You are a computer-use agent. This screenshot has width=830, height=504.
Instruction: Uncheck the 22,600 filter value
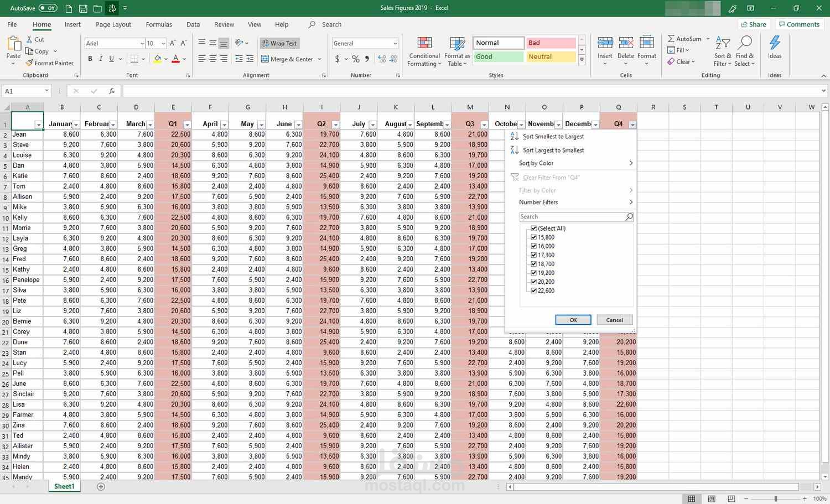pos(533,290)
